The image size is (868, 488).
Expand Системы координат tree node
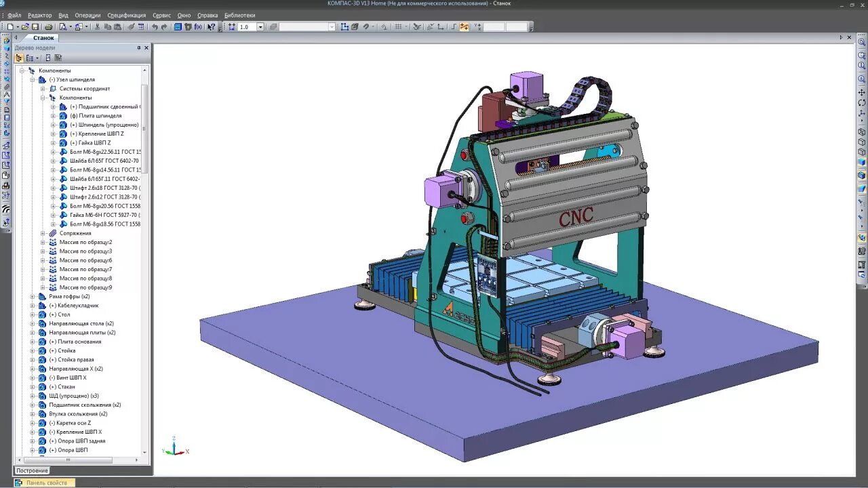(x=43, y=89)
